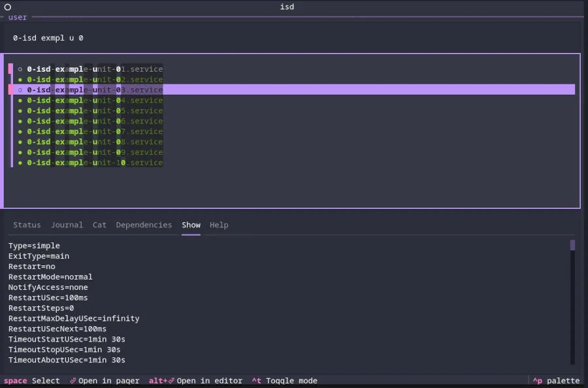This screenshot has height=388, width=588.
Task: Select the Cat tab
Action: [99, 225]
